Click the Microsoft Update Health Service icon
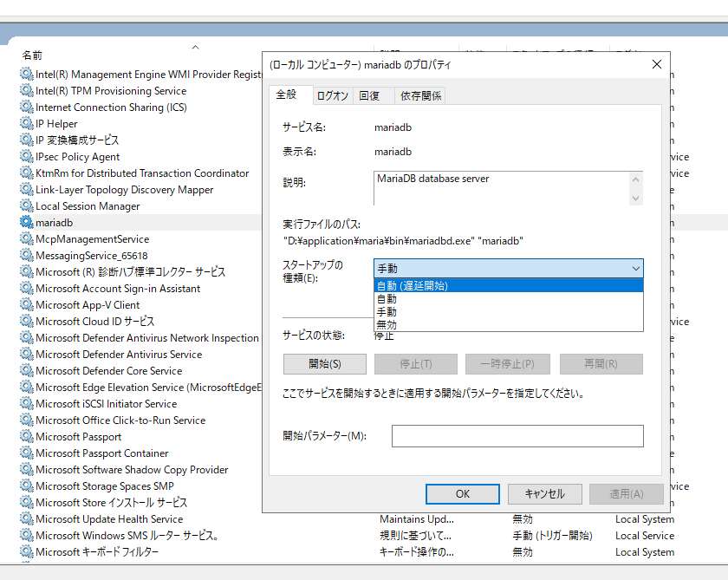728x580 pixels. pyautogui.click(x=26, y=519)
